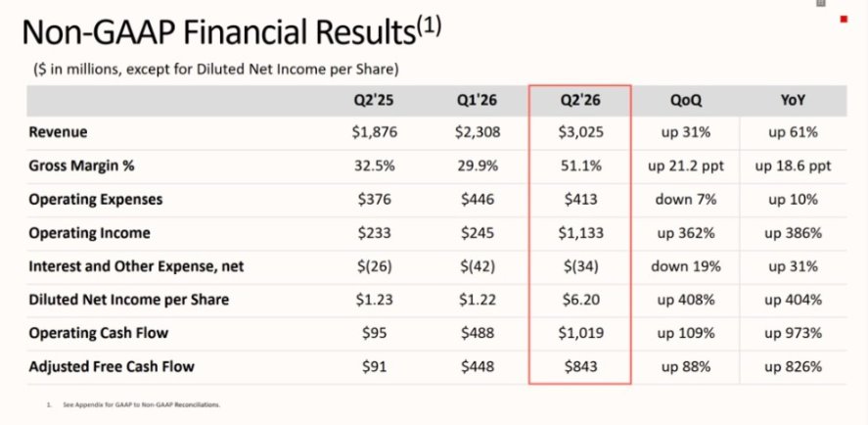The image size is (868, 425).
Task: Select the Operating Expenses row label
Action: 96,199
